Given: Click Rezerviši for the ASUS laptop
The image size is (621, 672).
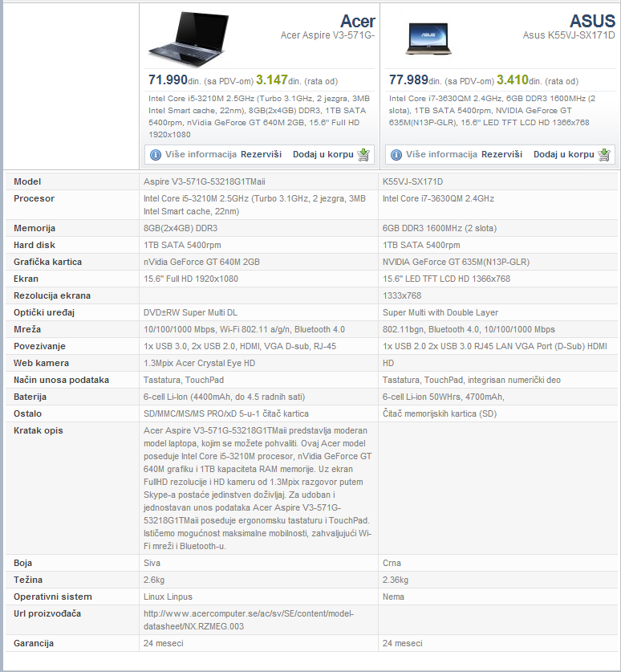Looking at the screenshot, I should [x=502, y=154].
